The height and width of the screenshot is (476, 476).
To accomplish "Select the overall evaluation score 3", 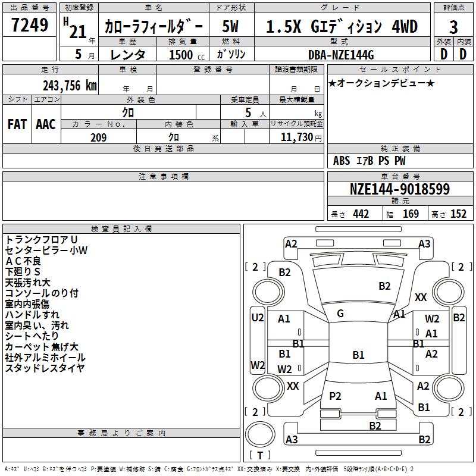I will 453,27.
